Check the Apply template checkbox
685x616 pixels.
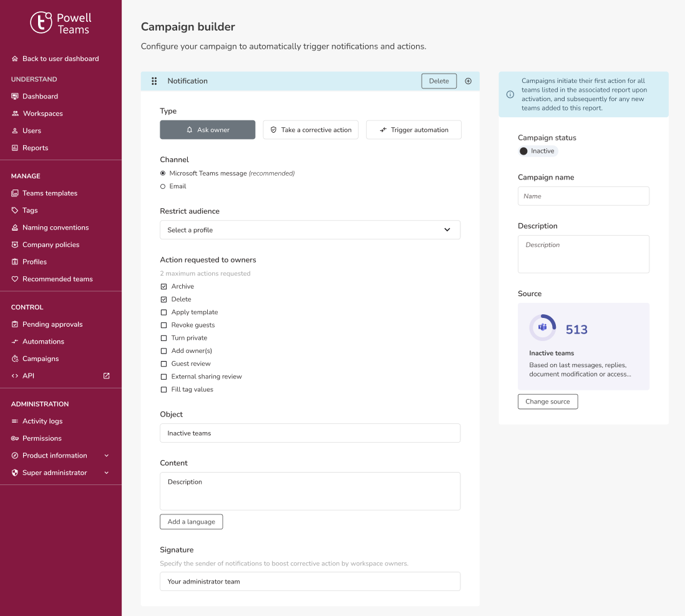point(164,312)
